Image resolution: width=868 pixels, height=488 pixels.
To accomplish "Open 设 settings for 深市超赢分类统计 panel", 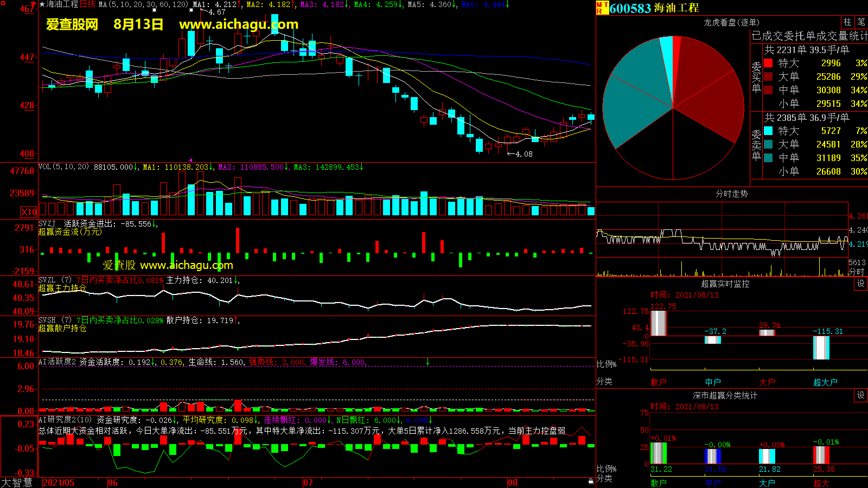I will 860,395.
